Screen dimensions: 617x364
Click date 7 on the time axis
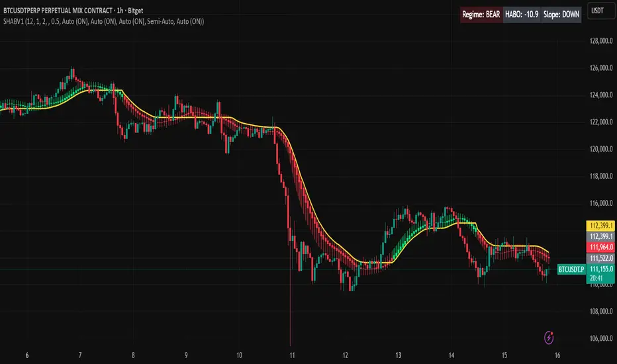(80, 355)
